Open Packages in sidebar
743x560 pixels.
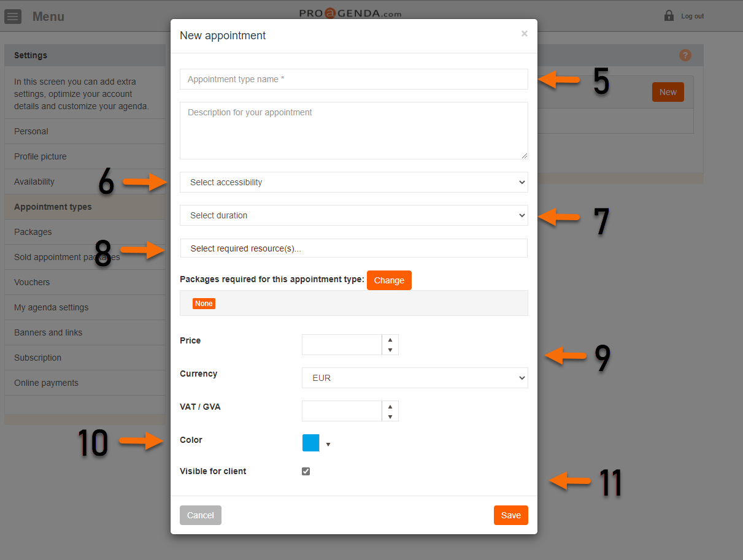click(x=85, y=232)
